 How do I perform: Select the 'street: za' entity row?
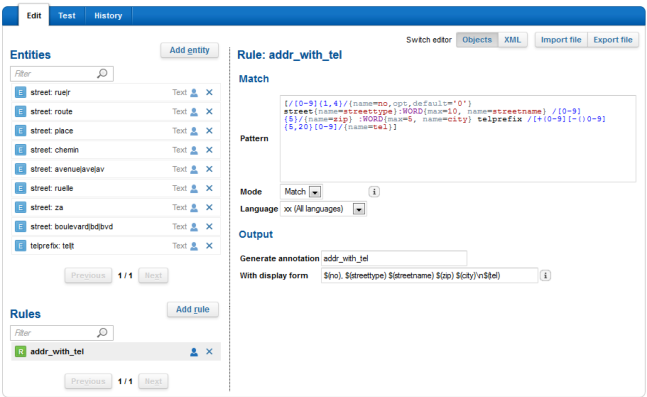tap(116, 208)
